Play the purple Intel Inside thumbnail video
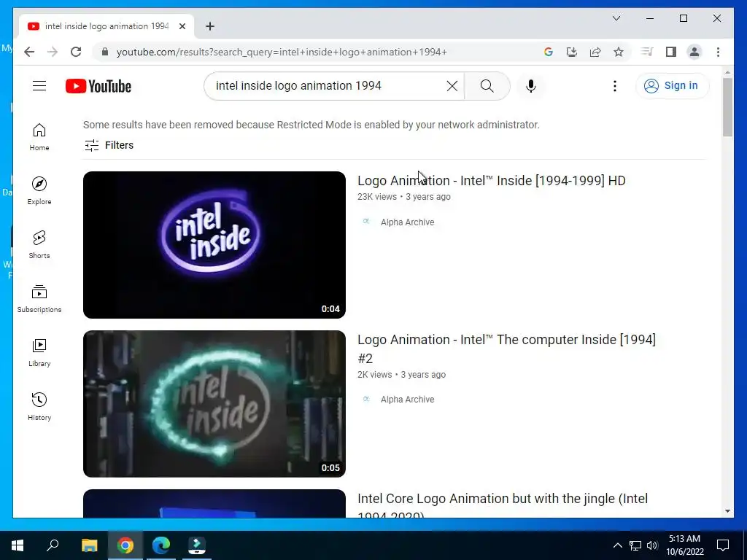Viewport: 747px width, 560px height. pos(214,245)
